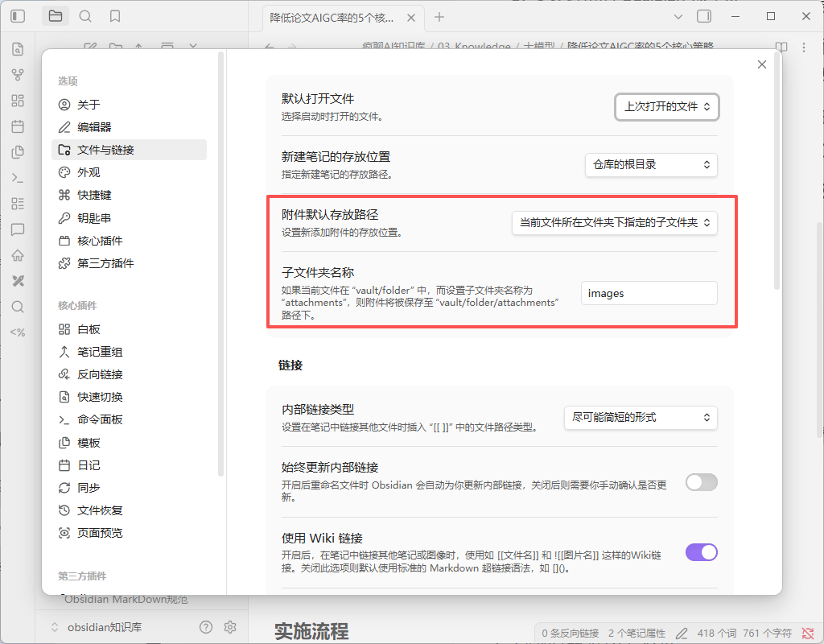Screen dimensions: 824x644
Task: Click 761 个字符 character count in status bar
Action: click(x=768, y=633)
